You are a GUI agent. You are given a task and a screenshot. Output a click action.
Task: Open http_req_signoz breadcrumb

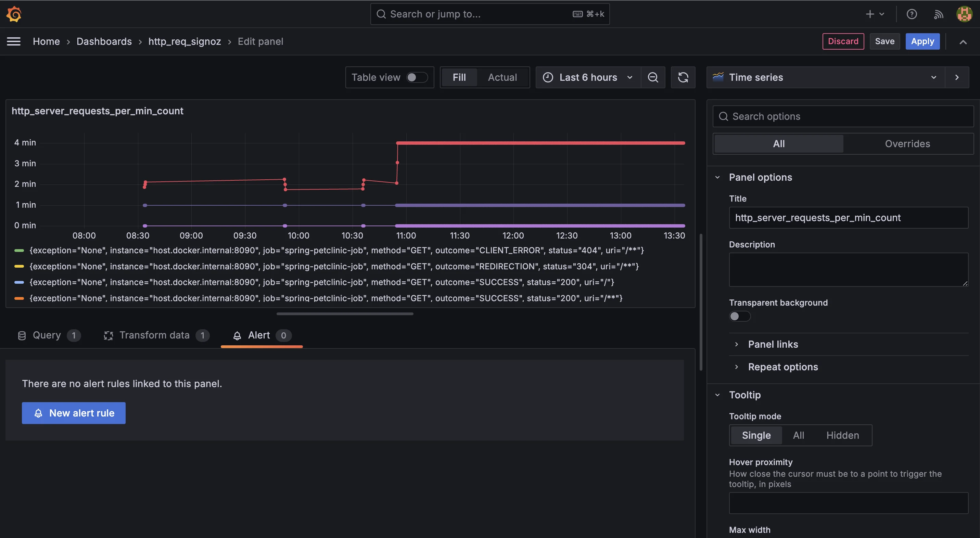point(184,41)
